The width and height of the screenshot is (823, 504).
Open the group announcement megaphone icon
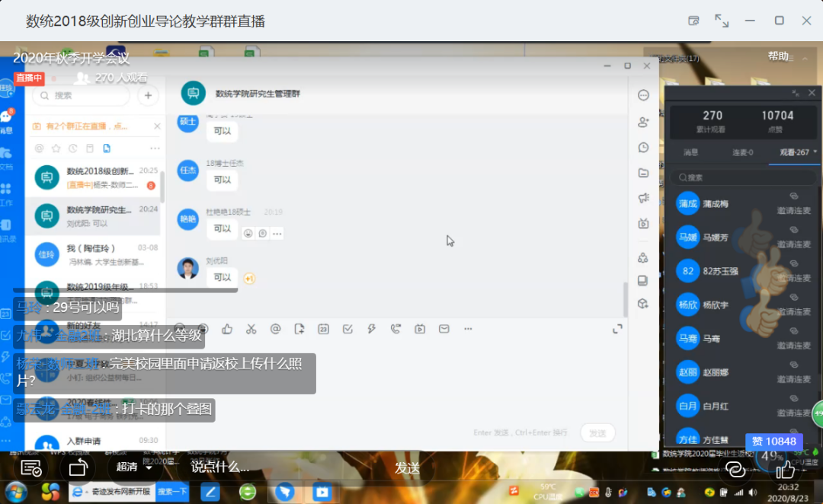(x=643, y=198)
